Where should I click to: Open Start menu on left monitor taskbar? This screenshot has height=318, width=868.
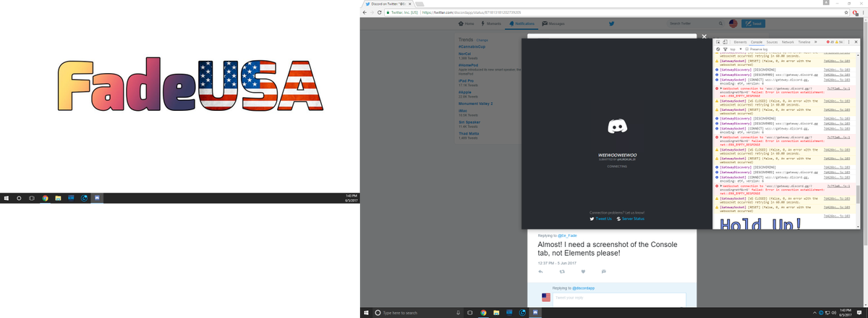[x=7, y=198]
